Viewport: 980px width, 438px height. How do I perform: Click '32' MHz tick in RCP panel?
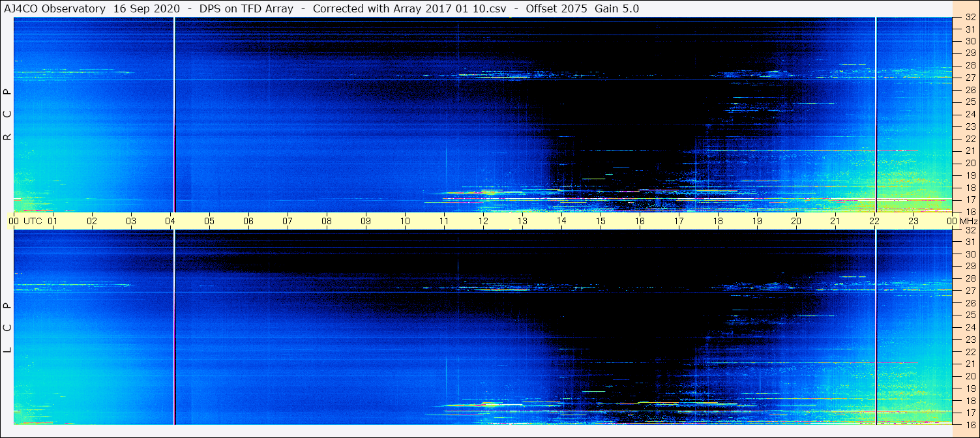click(970, 18)
